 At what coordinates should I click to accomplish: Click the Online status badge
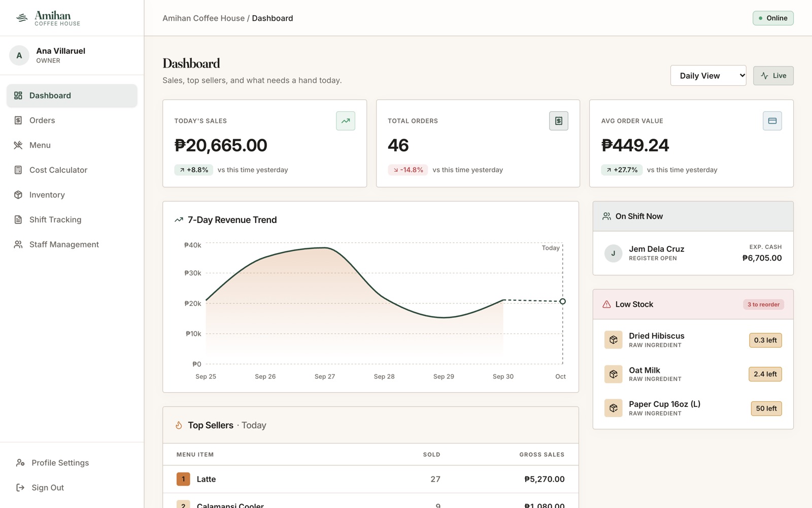pyautogui.click(x=773, y=18)
